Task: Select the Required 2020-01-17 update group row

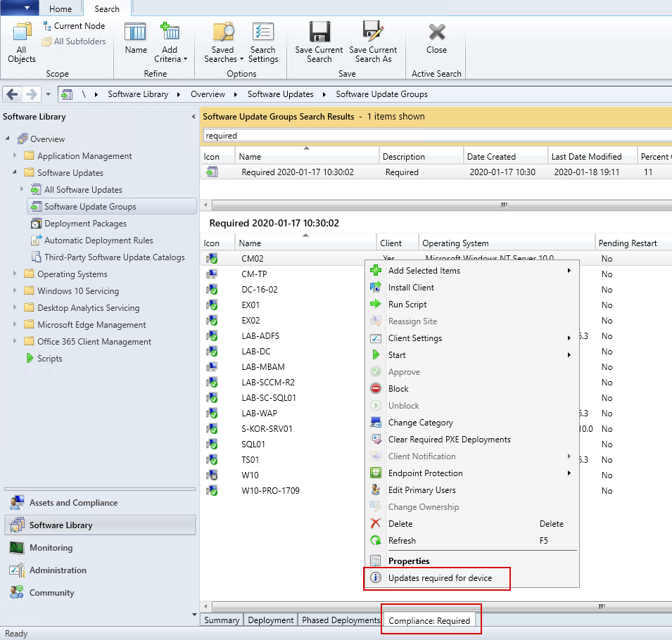Action: click(436, 172)
